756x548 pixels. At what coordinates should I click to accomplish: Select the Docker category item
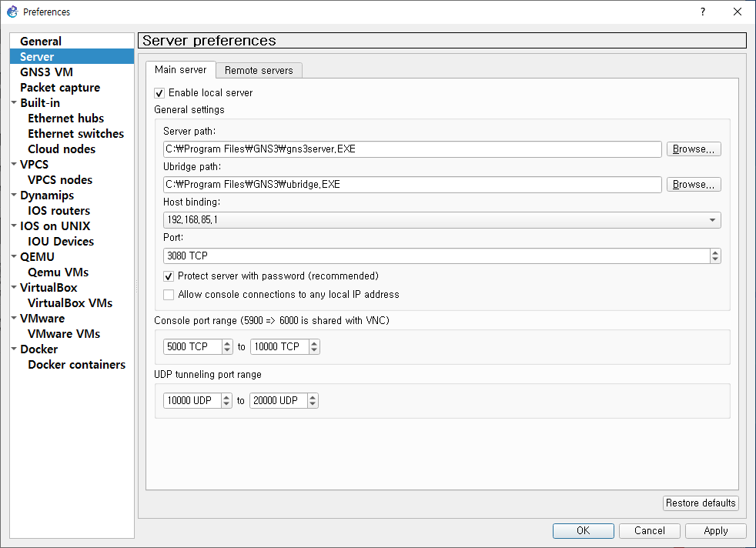[x=39, y=350]
